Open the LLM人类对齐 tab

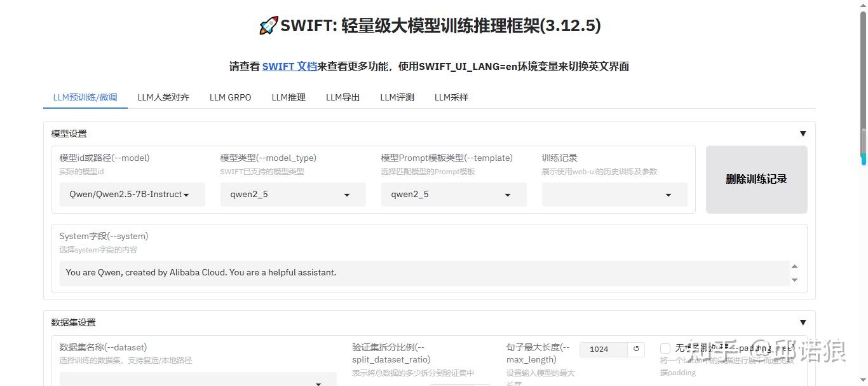pos(163,97)
